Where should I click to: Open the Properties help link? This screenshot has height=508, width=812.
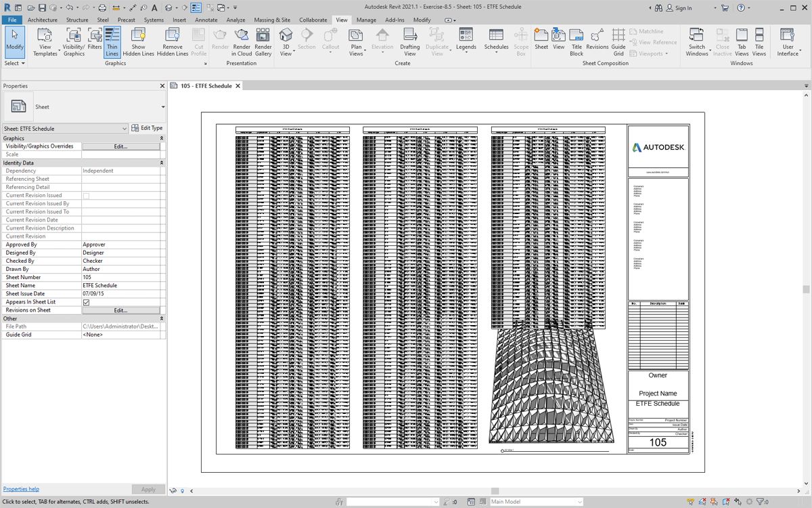click(21, 489)
